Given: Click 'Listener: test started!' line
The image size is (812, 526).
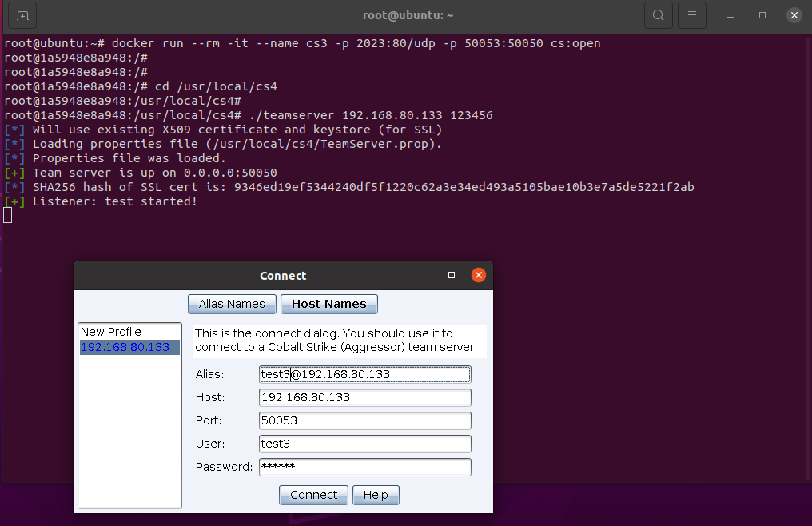Looking at the screenshot, I should tap(101, 202).
